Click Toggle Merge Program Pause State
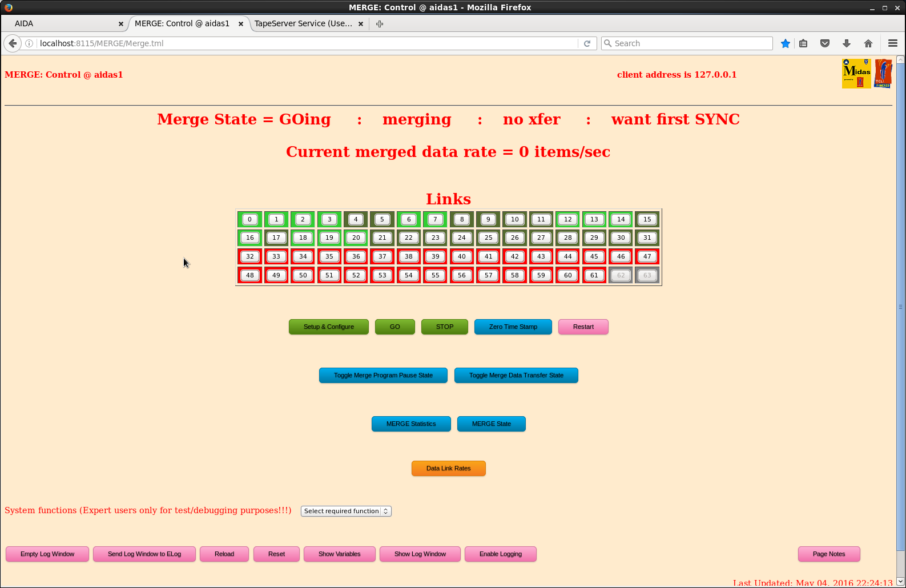Viewport: 906px width, 588px height. click(x=383, y=375)
